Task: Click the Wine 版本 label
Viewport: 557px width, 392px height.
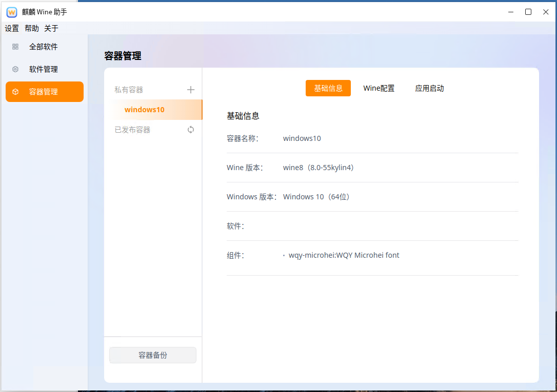Action: click(x=245, y=168)
